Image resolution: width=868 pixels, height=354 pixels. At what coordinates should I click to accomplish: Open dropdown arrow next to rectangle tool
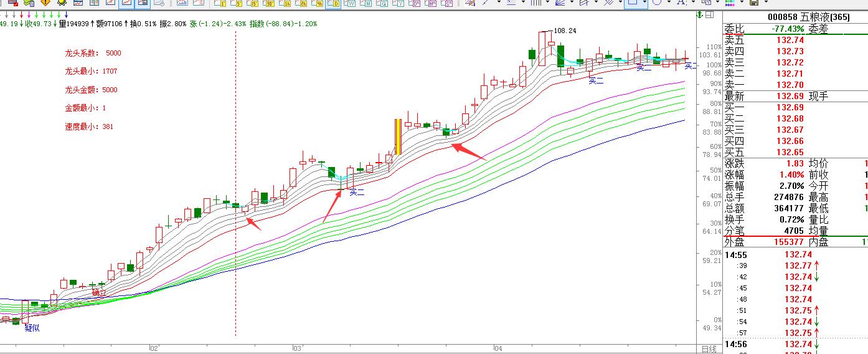(x=646, y=3)
